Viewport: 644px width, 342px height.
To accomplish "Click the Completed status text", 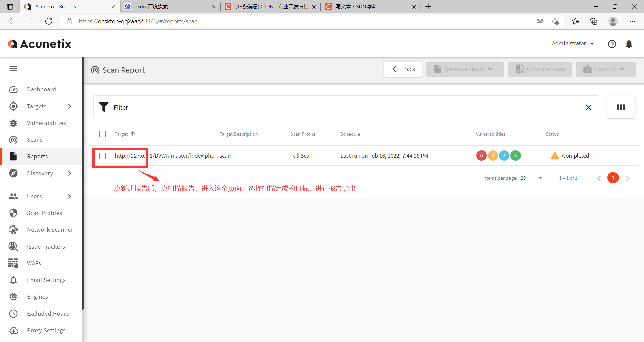I will point(575,156).
